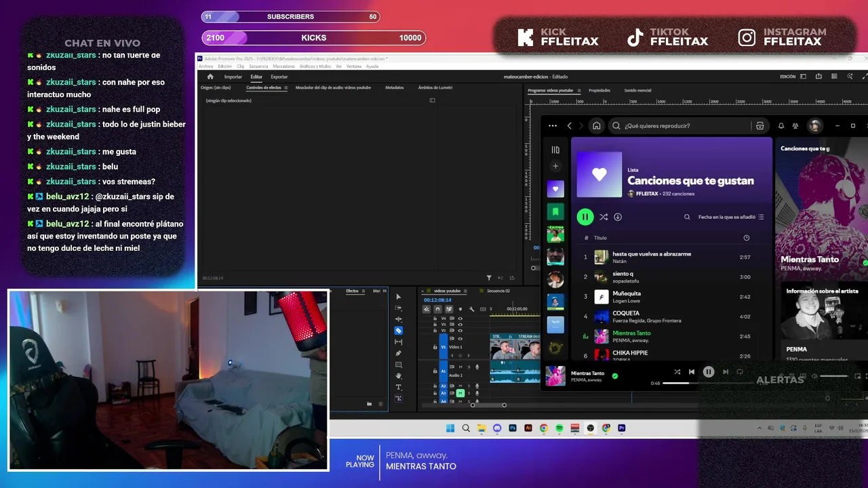Mute Audio 1 track with M button

pyautogui.click(x=460, y=367)
